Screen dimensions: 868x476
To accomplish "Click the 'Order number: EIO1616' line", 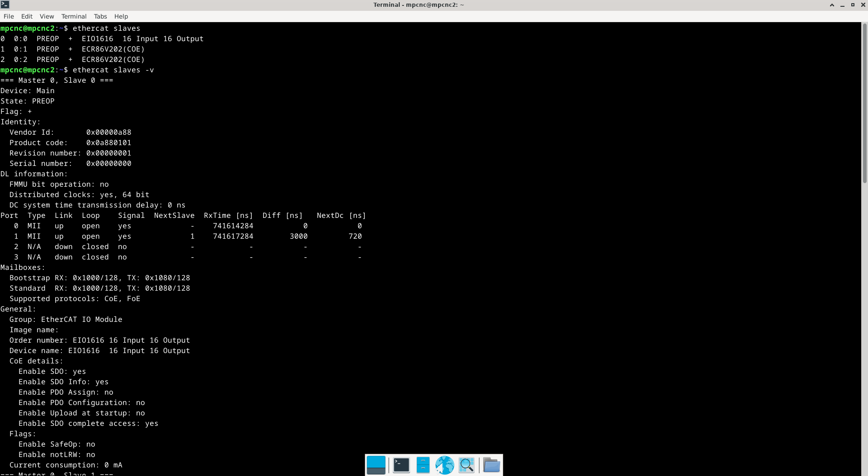I will point(100,340).
